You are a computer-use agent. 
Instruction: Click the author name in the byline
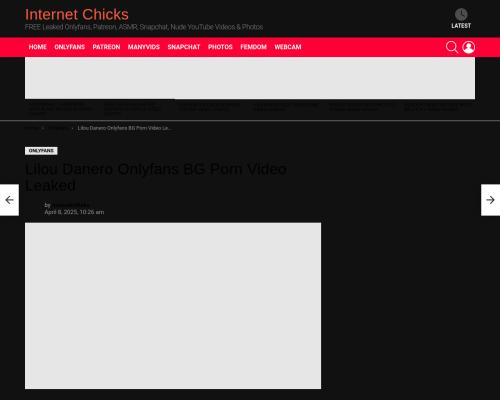point(71,205)
